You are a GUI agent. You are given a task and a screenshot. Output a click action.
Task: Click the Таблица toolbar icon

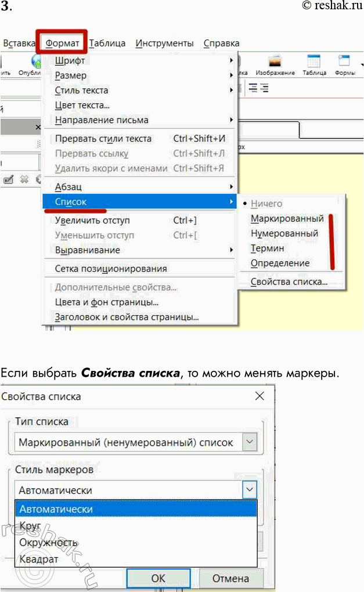click(313, 63)
